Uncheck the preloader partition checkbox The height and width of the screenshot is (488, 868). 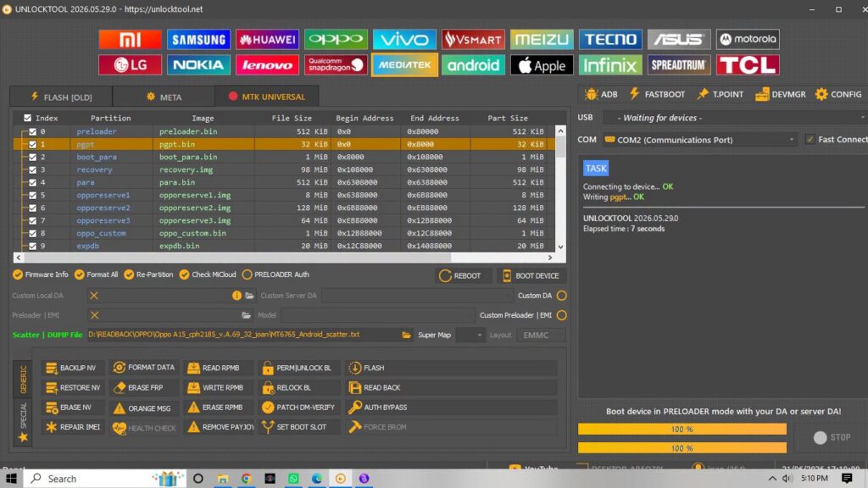pos(33,131)
